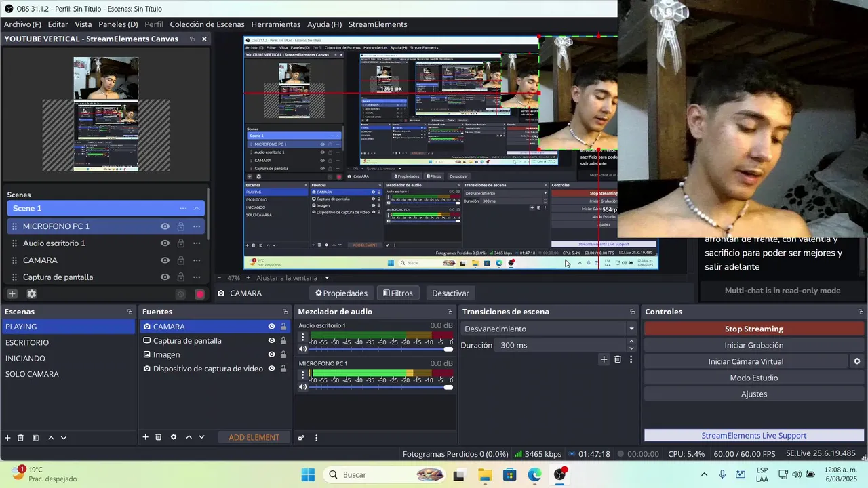Open Vista menu
The width and height of the screenshot is (868, 488).
pyautogui.click(x=83, y=24)
